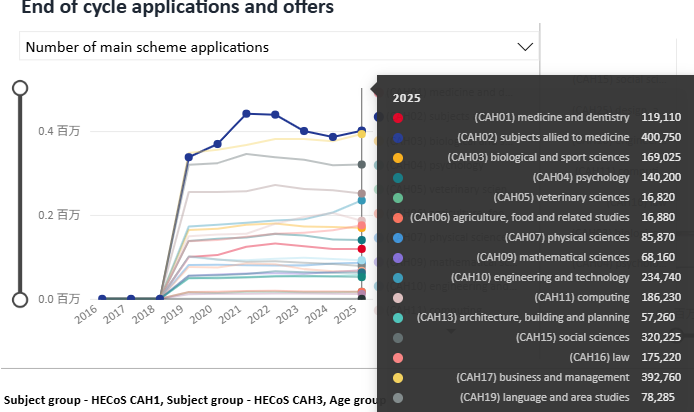Click the 2025 heading in the tooltip

click(406, 98)
